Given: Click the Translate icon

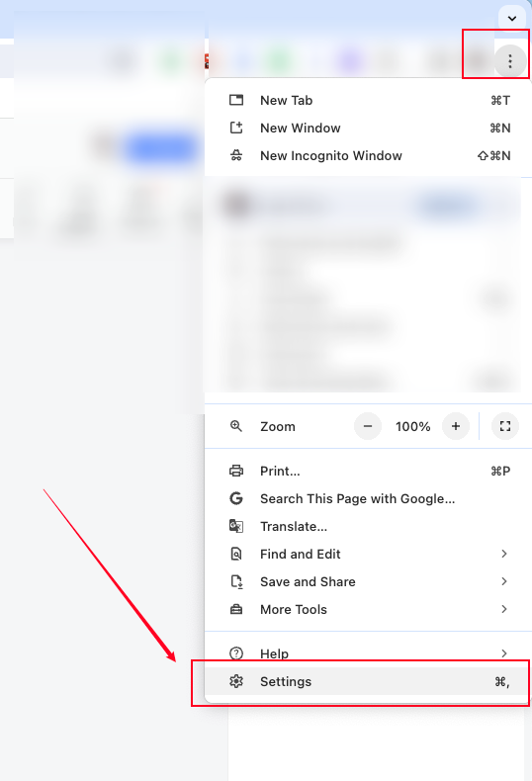Looking at the screenshot, I should tap(236, 527).
